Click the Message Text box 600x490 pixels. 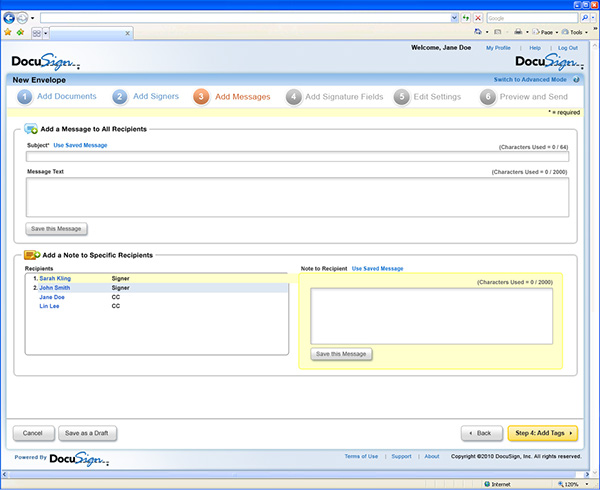coord(297,197)
